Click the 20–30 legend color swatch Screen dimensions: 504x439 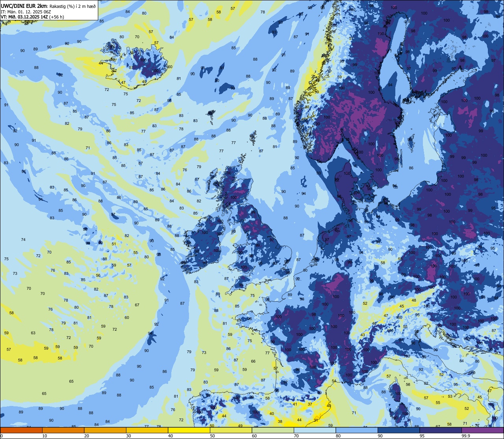[x=105, y=430]
